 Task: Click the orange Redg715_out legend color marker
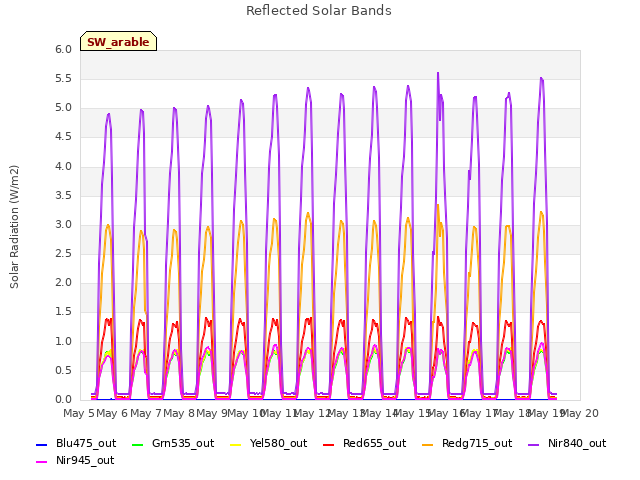pyautogui.click(x=427, y=444)
